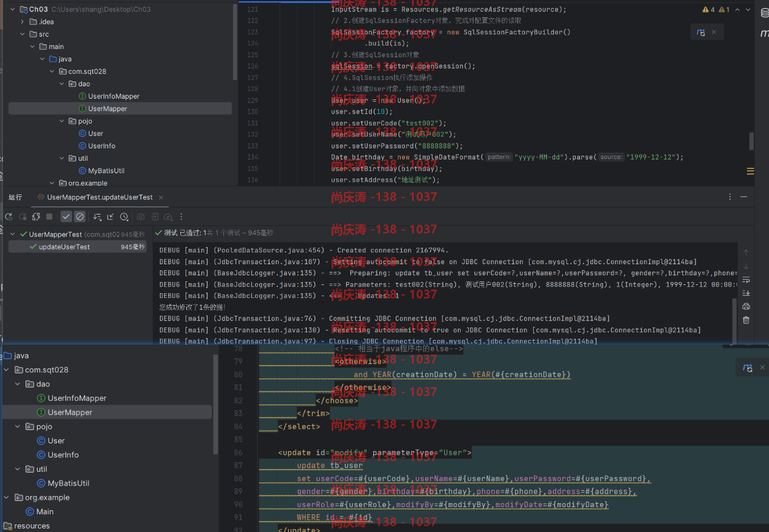The width and height of the screenshot is (769, 532).
Task: Click gutter at line 130 in editor
Action: (252, 112)
